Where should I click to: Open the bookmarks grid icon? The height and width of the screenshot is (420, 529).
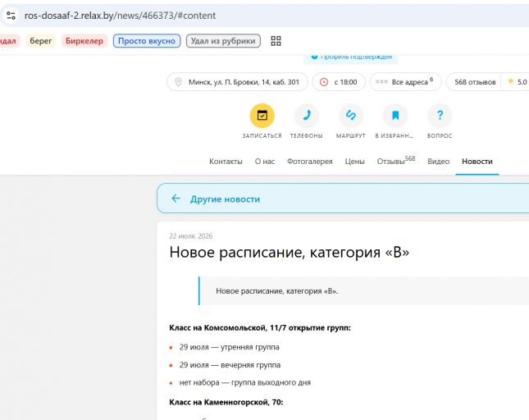[276, 41]
